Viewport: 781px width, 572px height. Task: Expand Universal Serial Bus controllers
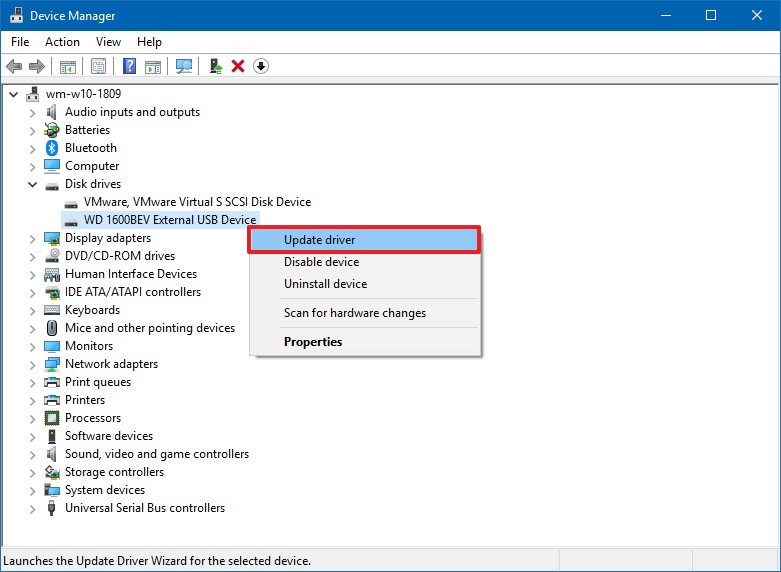[33, 508]
